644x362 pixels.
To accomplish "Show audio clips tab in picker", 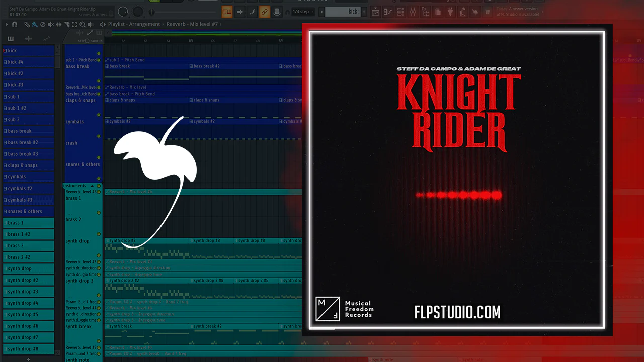I will coord(28,39).
